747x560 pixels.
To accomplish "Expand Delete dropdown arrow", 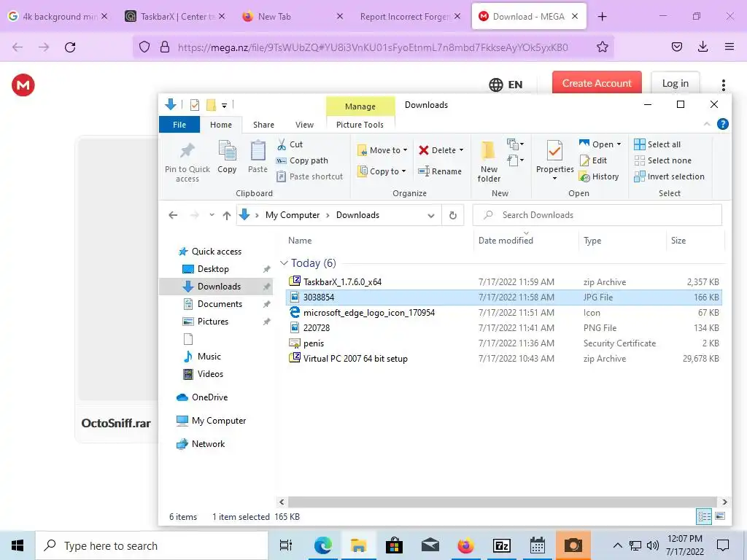I will pos(461,150).
